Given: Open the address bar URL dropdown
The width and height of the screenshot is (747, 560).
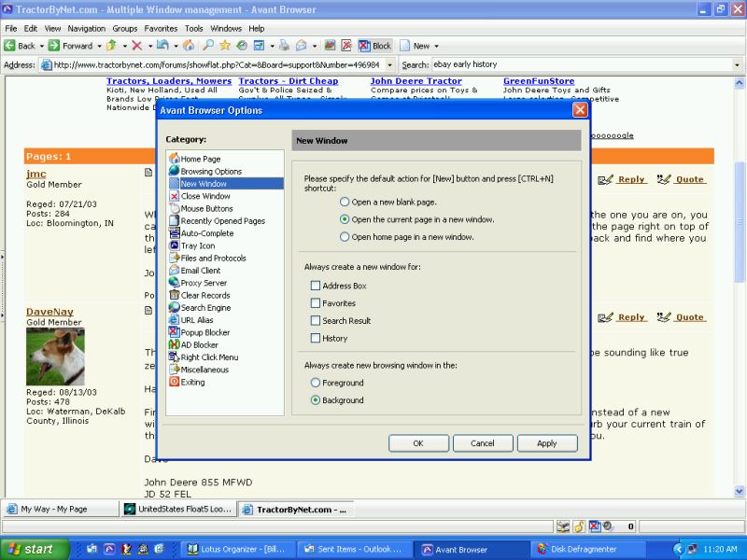Looking at the screenshot, I should (389, 64).
